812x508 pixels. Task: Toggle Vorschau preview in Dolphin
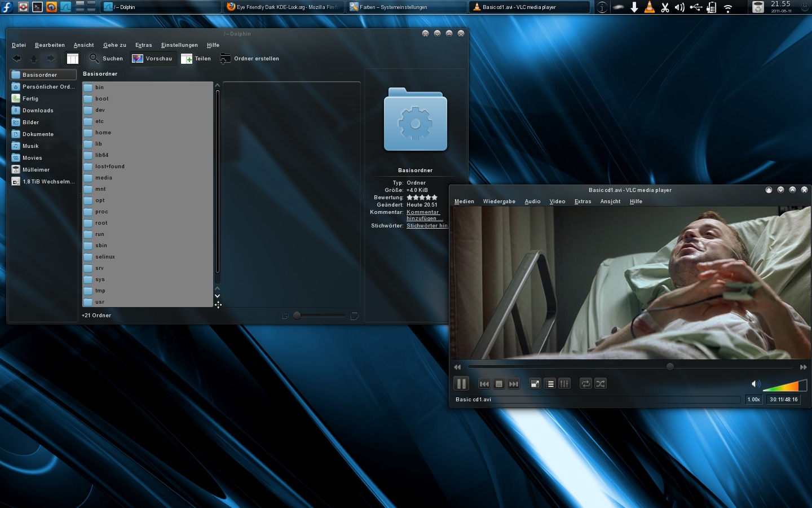[x=152, y=59]
